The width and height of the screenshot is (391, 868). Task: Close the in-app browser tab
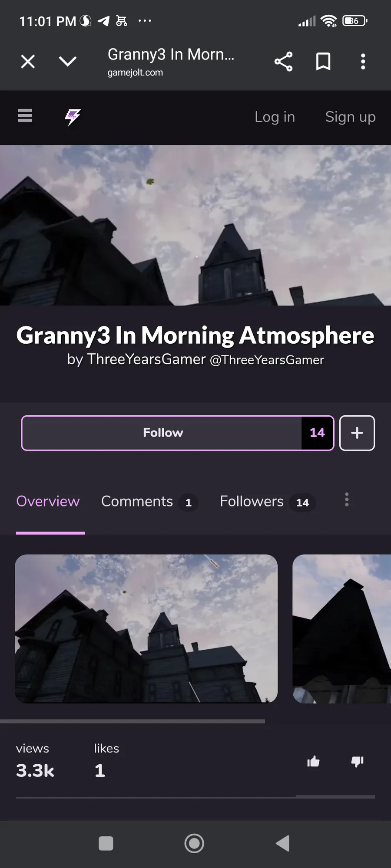(28, 62)
